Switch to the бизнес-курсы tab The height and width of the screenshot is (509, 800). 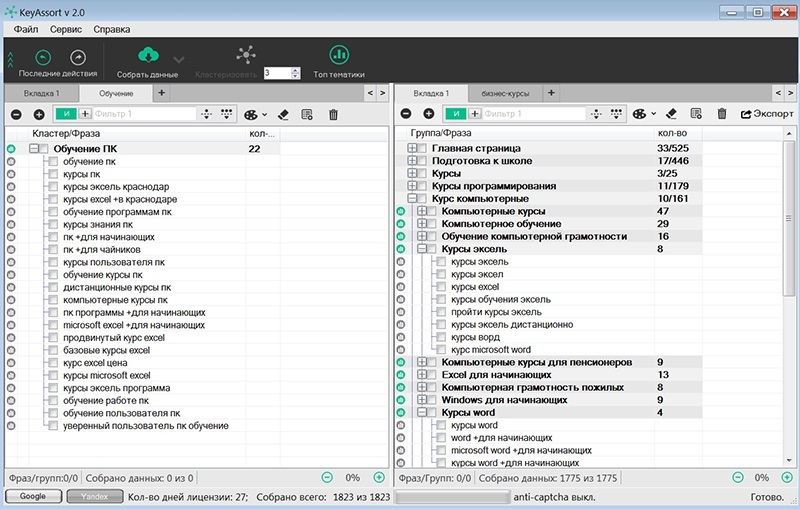point(505,93)
